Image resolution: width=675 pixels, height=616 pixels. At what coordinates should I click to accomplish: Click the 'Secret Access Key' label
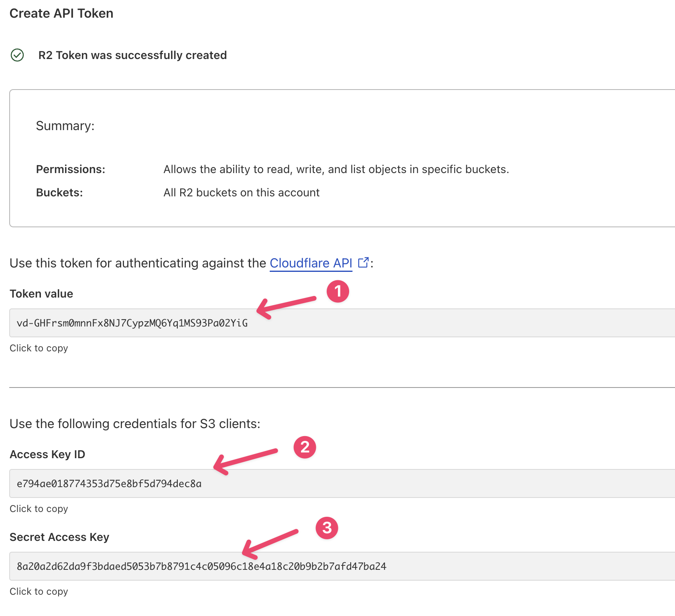59,537
